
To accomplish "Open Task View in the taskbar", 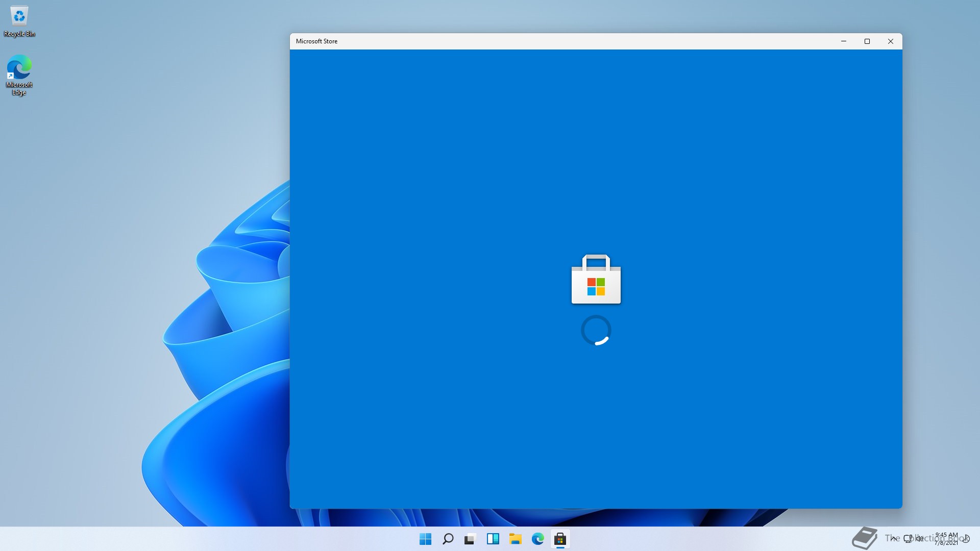I will coord(470,539).
